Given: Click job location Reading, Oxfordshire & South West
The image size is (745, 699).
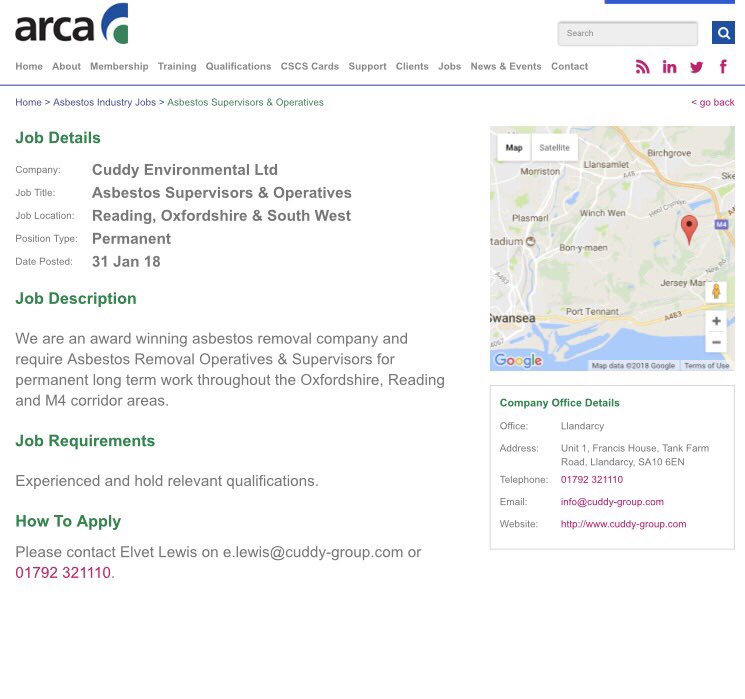Looking at the screenshot, I should 221,216.
